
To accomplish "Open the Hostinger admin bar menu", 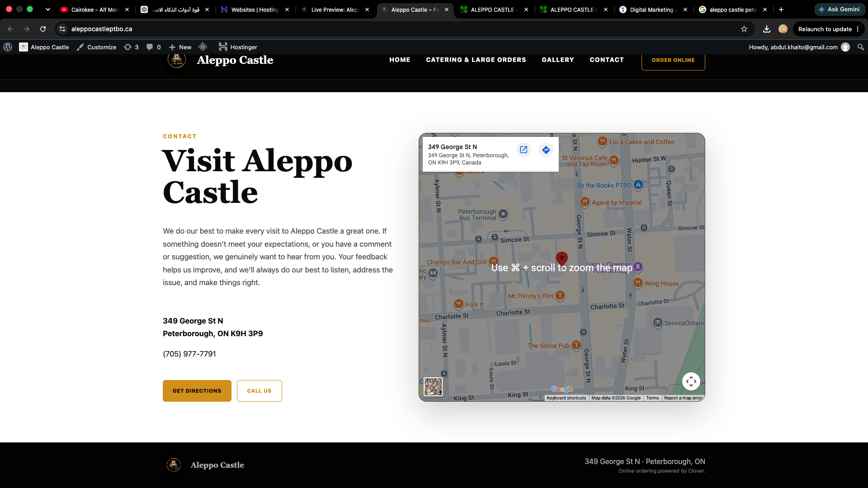I will [238, 47].
